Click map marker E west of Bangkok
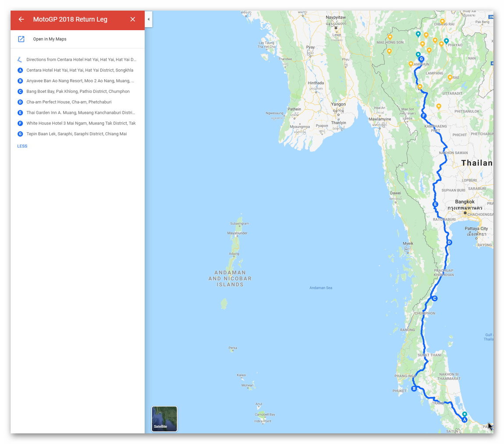This screenshot has height=444, width=504. (435, 204)
